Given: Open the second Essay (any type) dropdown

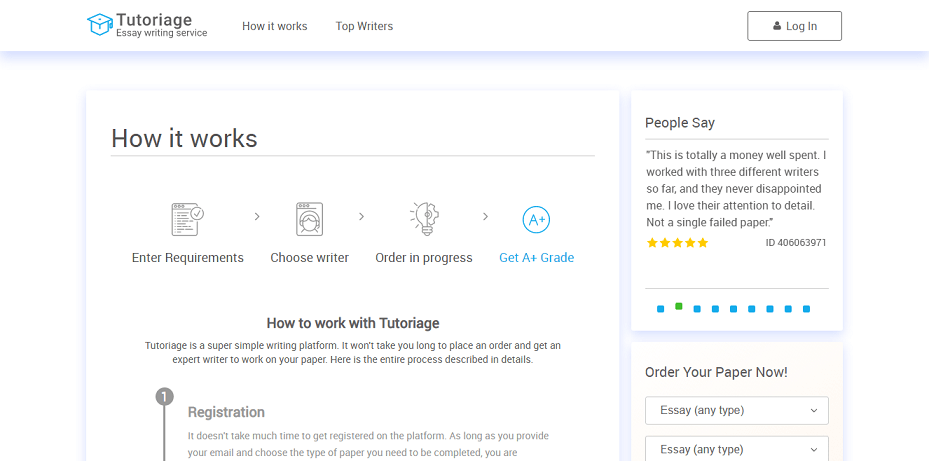Looking at the screenshot, I should click(x=736, y=449).
